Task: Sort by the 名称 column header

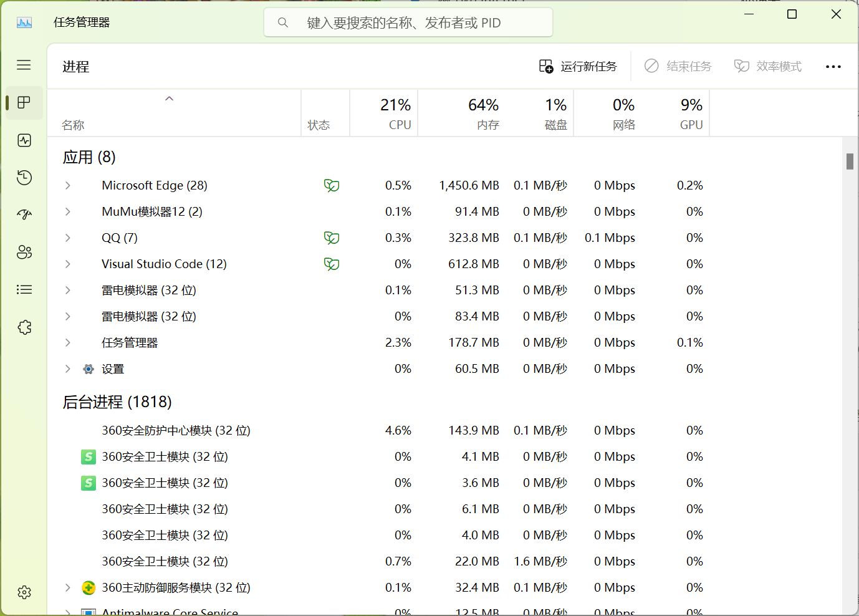Action: pyautogui.click(x=174, y=113)
